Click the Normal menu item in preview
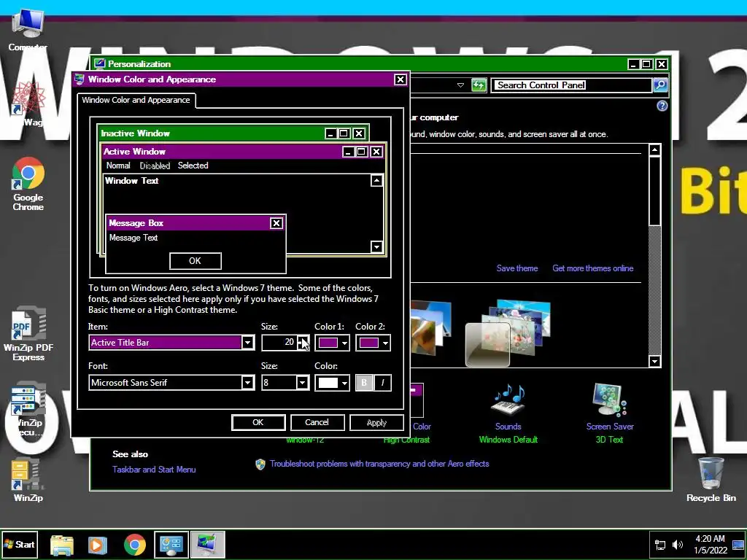 [118, 166]
